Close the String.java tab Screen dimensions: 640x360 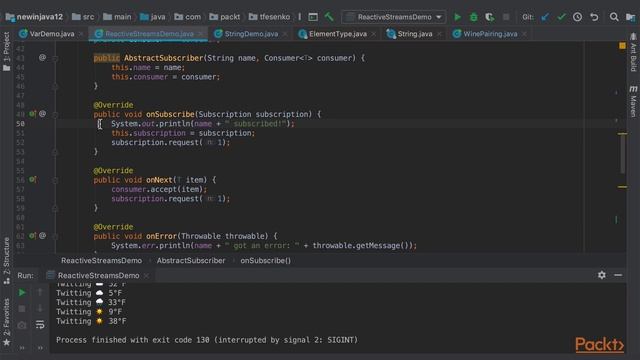click(x=439, y=34)
